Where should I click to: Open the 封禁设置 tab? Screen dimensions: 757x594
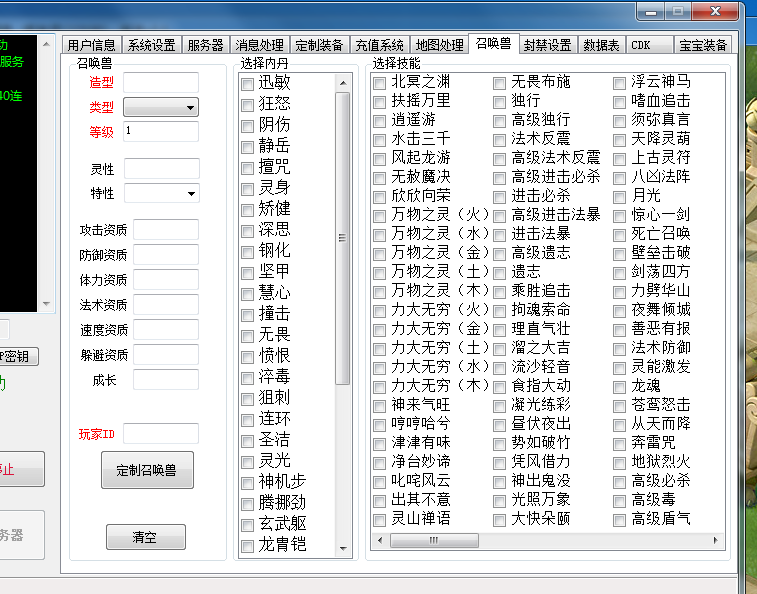click(547, 45)
